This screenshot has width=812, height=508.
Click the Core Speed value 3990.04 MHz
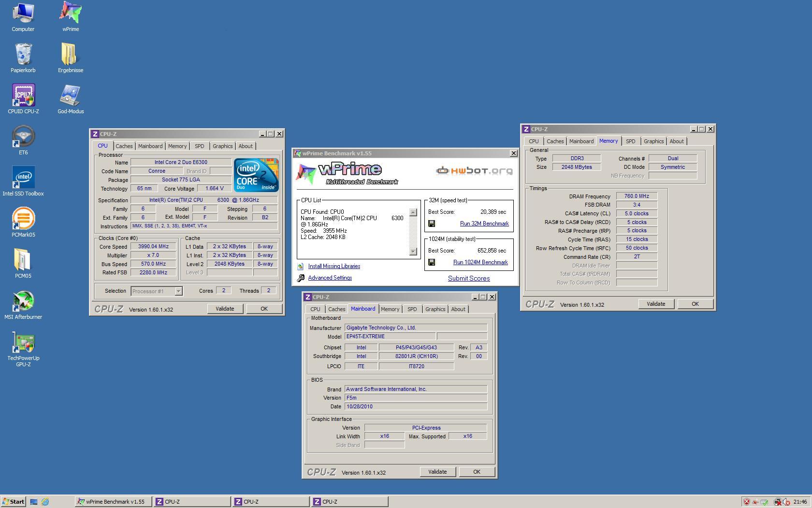pyautogui.click(x=153, y=247)
